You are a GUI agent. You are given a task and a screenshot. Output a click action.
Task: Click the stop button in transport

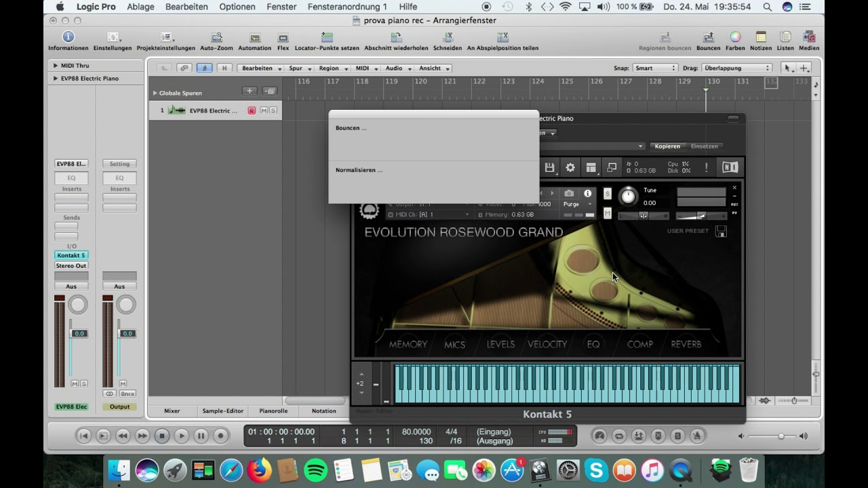(x=161, y=436)
